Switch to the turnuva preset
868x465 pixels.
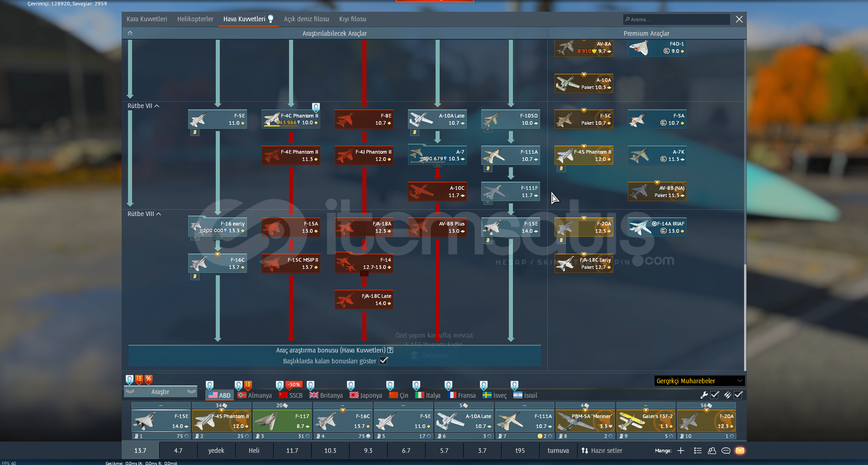pyautogui.click(x=558, y=451)
